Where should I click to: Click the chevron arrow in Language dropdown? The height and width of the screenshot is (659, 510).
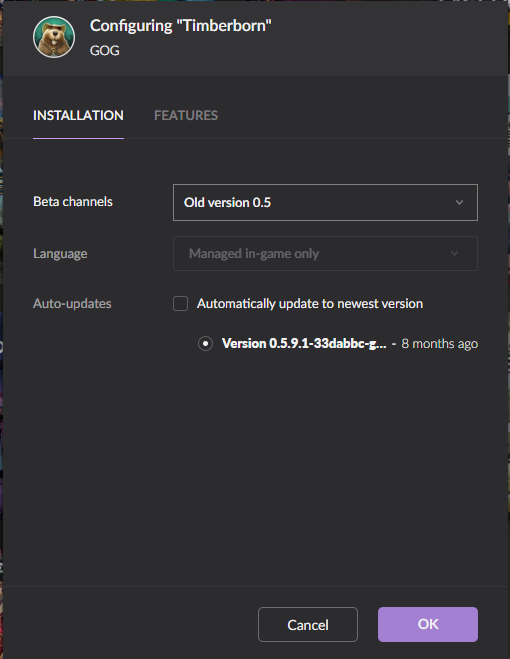pyautogui.click(x=454, y=253)
